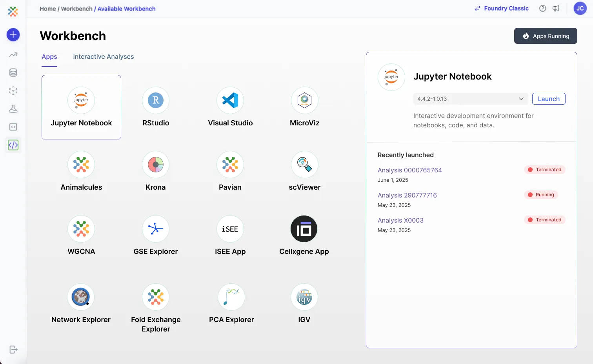Open the IGV app icon

pyautogui.click(x=304, y=297)
